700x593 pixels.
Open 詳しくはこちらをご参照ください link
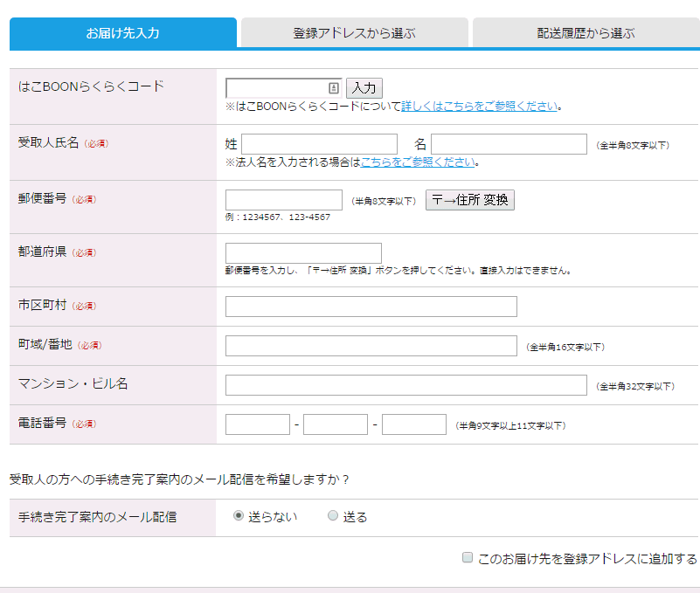(479, 107)
